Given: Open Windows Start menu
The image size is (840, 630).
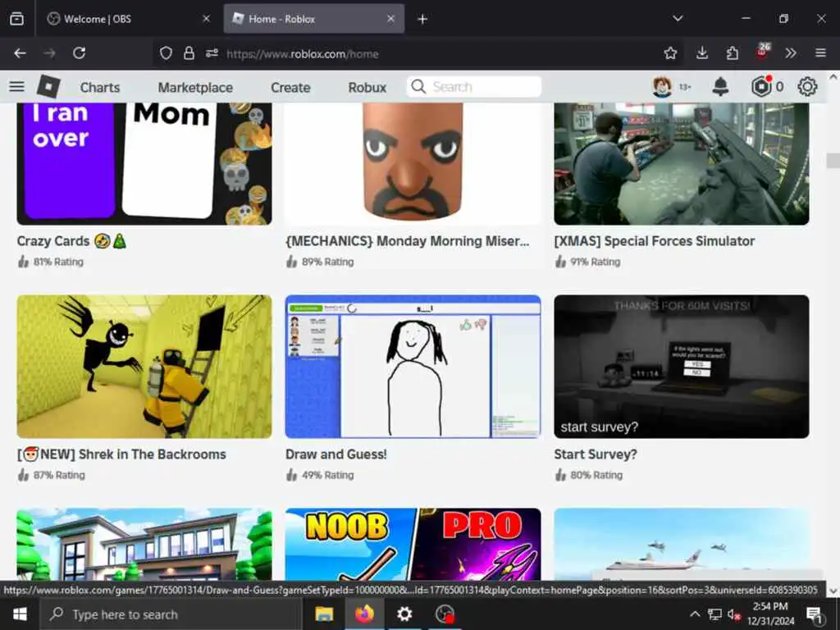Looking at the screenshot, I should [20, 614].
